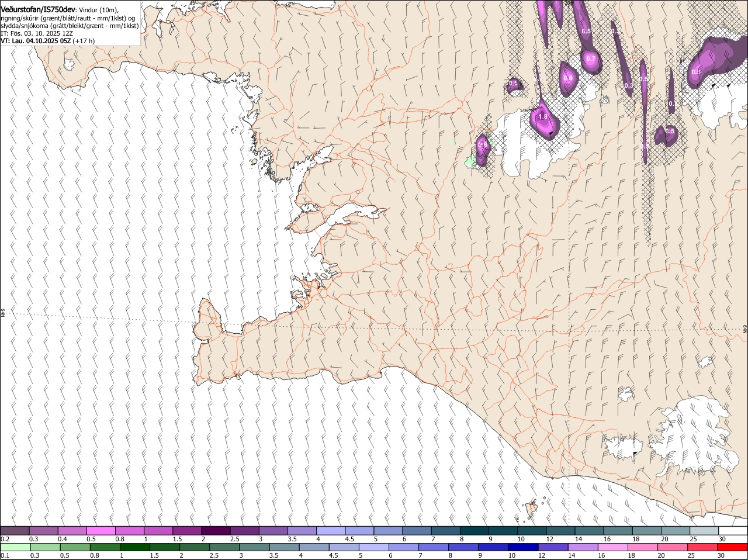The width and height of the screenshot is (748, 560).
Task: Click the 0.1 label in the bottom legend row
Action: [x=5, y=555]
